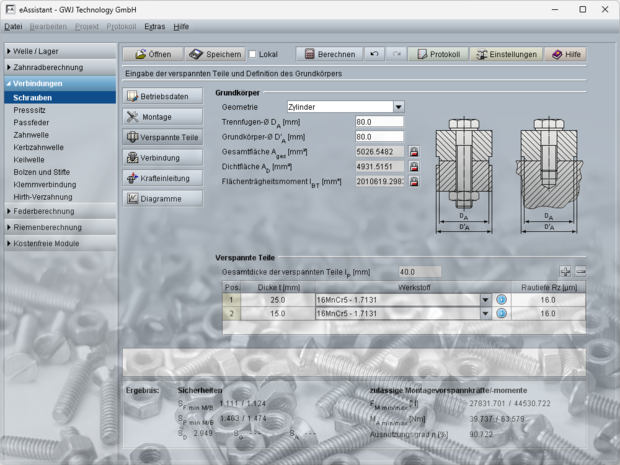Open Werkstoff dropdown in row 1

(486, 299)
